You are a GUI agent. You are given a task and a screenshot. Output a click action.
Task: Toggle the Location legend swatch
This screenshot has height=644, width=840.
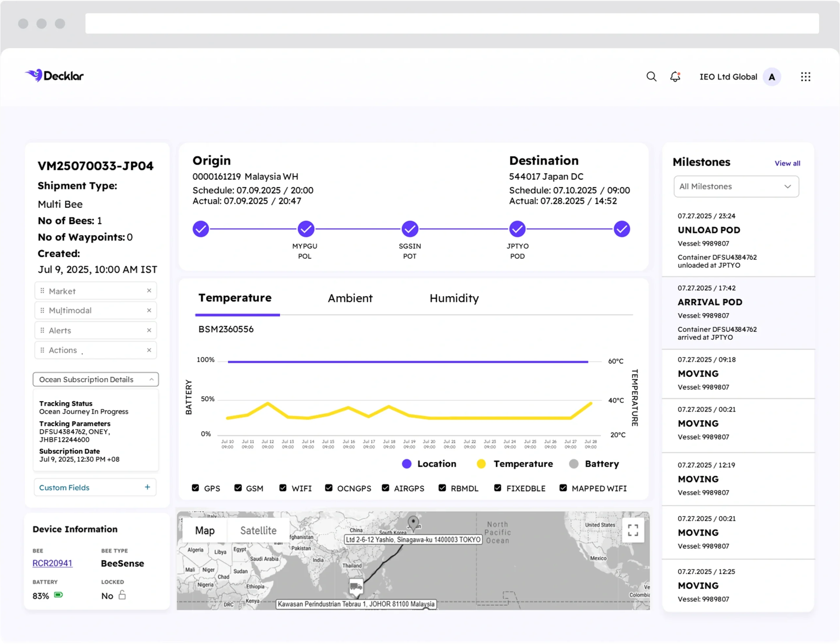(x=406, y=463)
